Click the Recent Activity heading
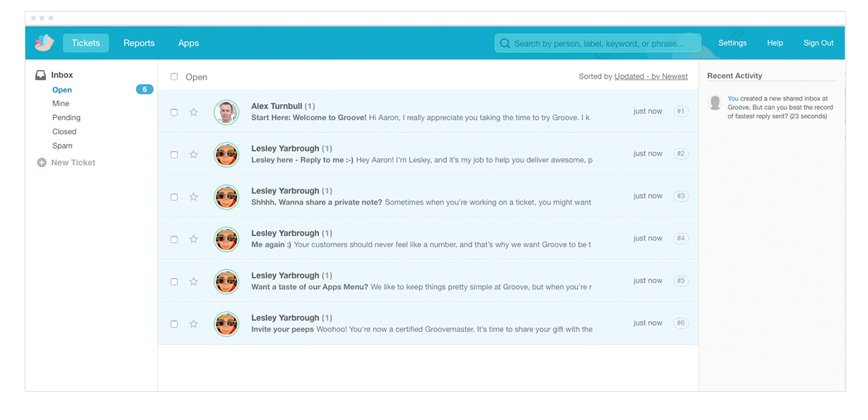The image size is (868, 420). tap(735, 76)
